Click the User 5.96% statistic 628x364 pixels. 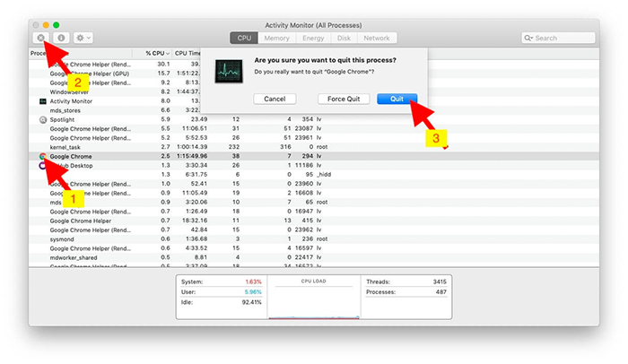click(x=221, y=292)
